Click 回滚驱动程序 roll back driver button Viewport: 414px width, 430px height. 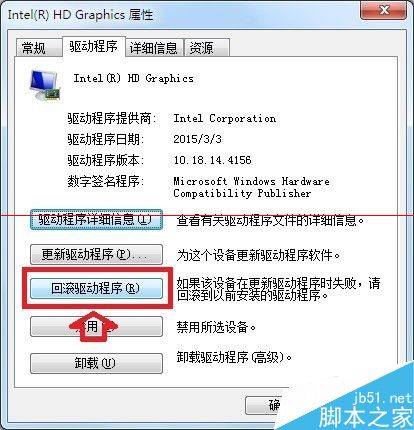[x=96, y=288]
